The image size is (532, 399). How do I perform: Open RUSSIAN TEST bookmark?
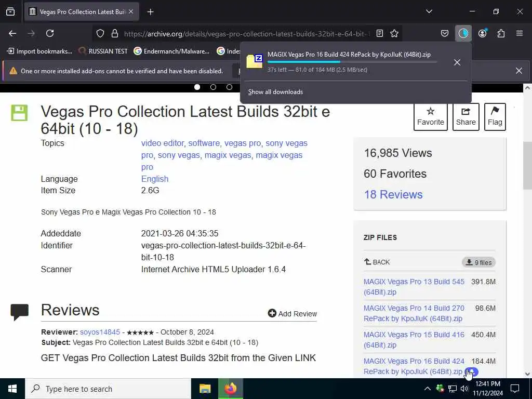103,51
